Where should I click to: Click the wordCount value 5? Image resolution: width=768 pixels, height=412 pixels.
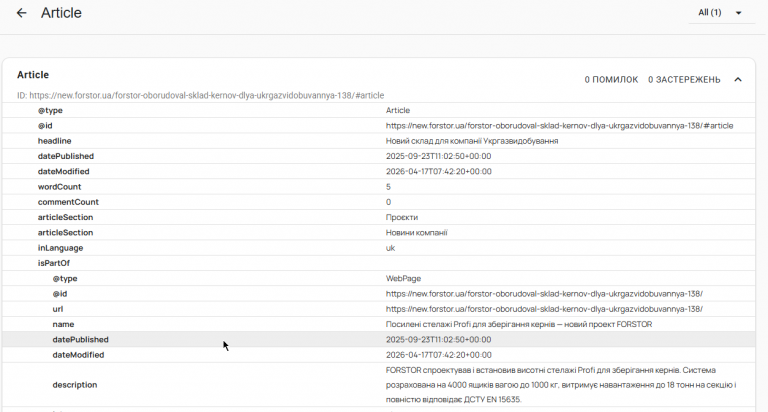click(x=388, y=187)
